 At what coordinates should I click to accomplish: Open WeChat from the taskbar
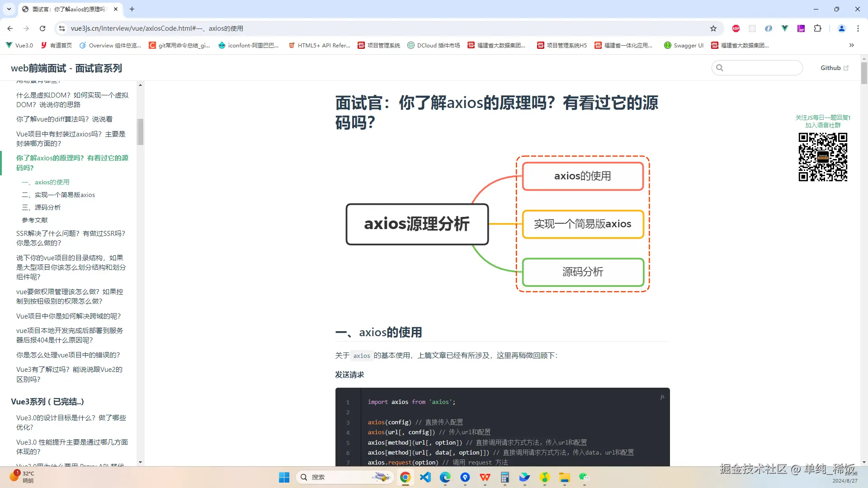coord(584,477)
